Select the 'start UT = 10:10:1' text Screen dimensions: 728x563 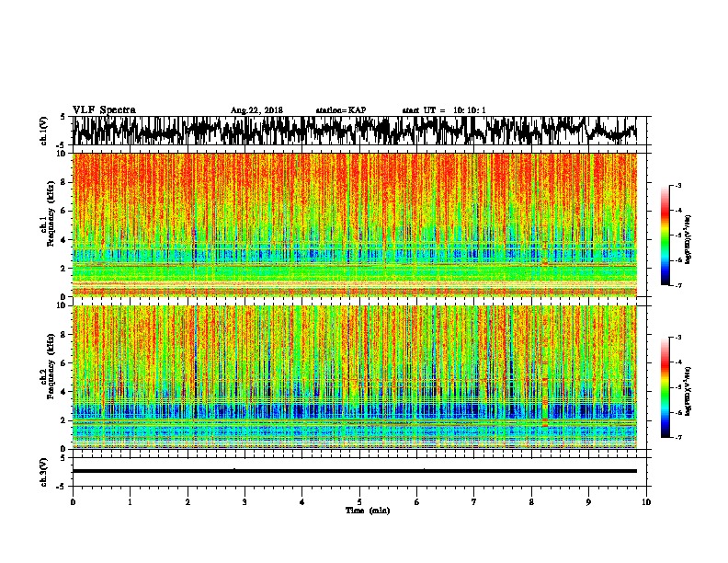[x=444, y=110]
